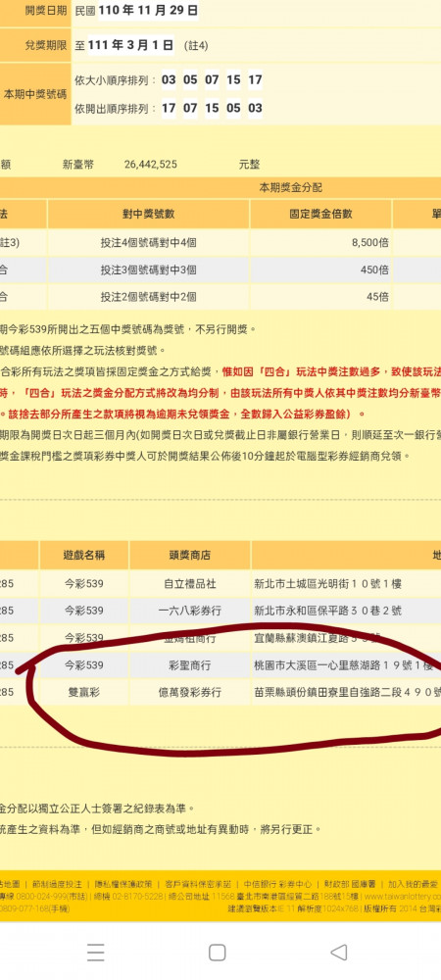Click the 雙贏彩 game name cell
Screen dimensions: 441x980
coord(83,692)
